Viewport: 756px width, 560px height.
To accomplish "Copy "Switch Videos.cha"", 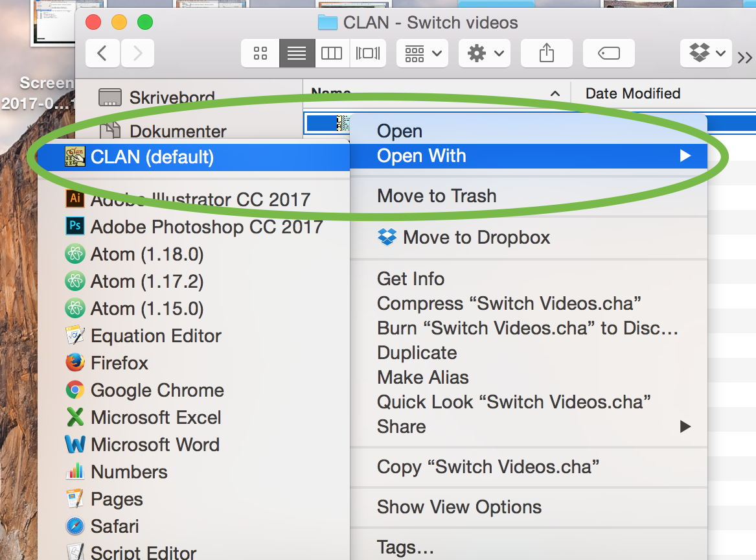I will pos(529,467).
